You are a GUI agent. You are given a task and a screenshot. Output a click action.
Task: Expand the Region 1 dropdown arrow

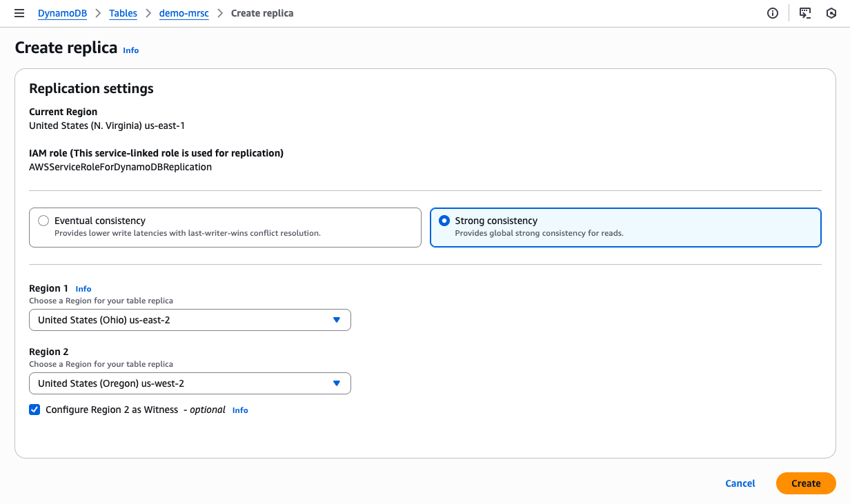coord(337,320)
